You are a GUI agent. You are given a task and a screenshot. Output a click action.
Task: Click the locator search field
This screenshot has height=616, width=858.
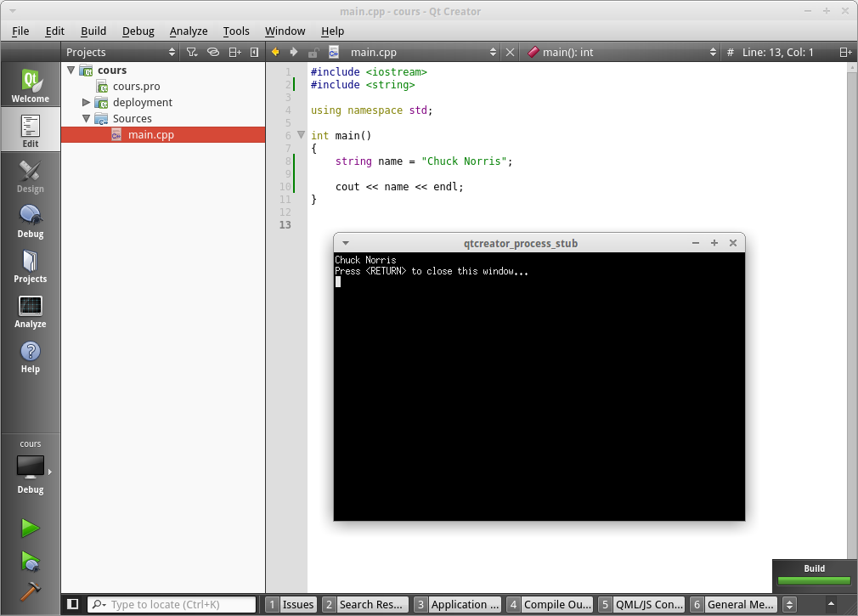coord(172,604)
